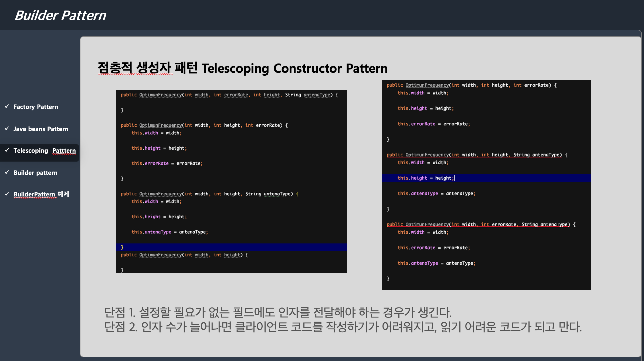The image size is (644, 361).
Task: Select the 단점 2 text line
Action: [x=343, y=327]
